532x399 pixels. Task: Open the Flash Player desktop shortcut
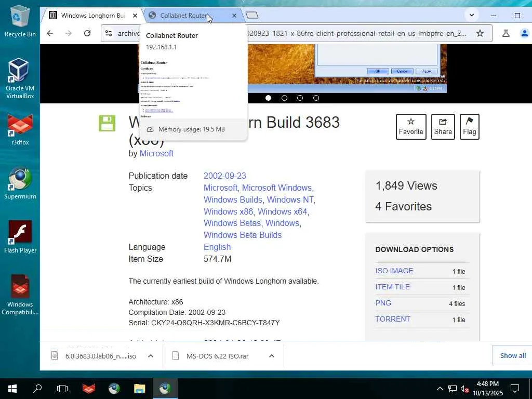pos(20,237)
